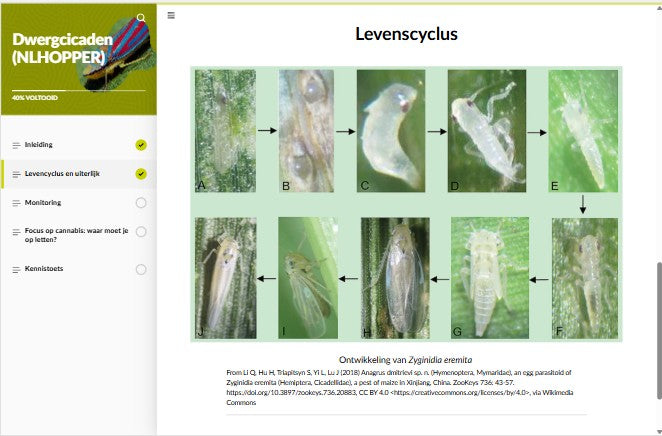Open the Kennistoets lesson
The height and width of the screenshot is (436, 662).
pyautogui.click(x=46, y=269)
